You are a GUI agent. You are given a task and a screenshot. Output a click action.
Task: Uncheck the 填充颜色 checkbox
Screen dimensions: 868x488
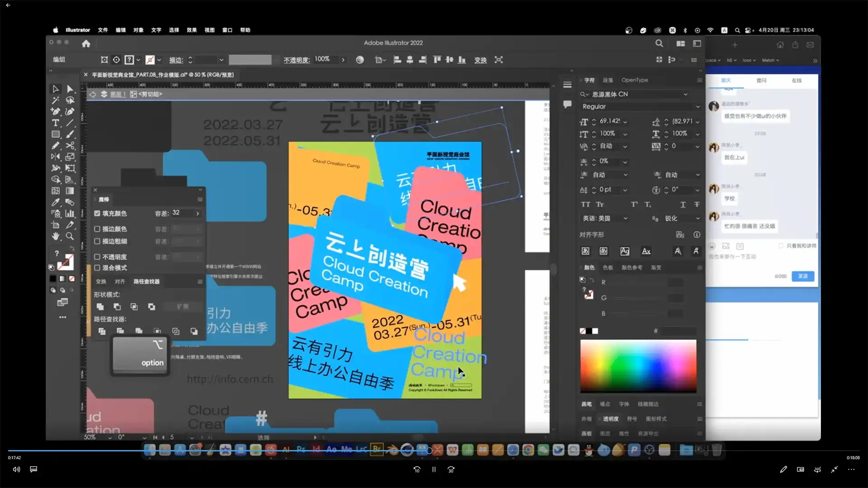coord(97,213)
